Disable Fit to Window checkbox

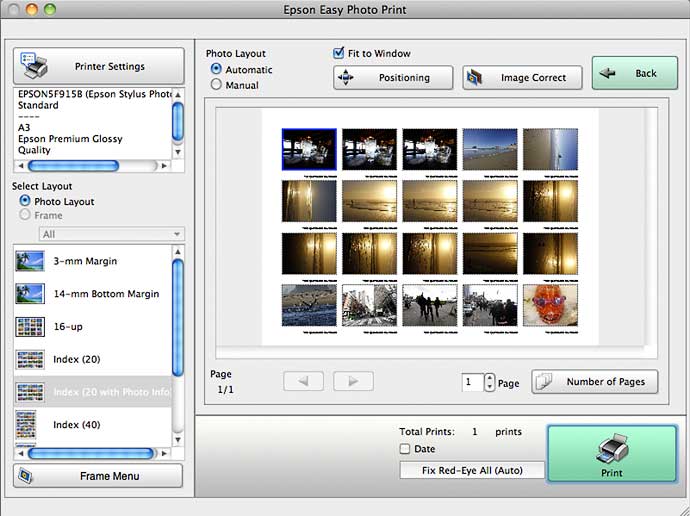[340, 53]
